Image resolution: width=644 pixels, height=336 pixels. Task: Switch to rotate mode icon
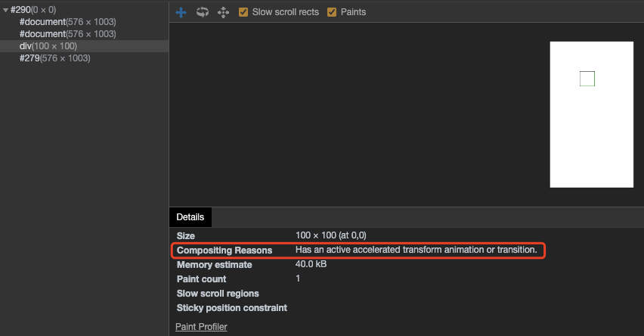click(x=202, y=12)
